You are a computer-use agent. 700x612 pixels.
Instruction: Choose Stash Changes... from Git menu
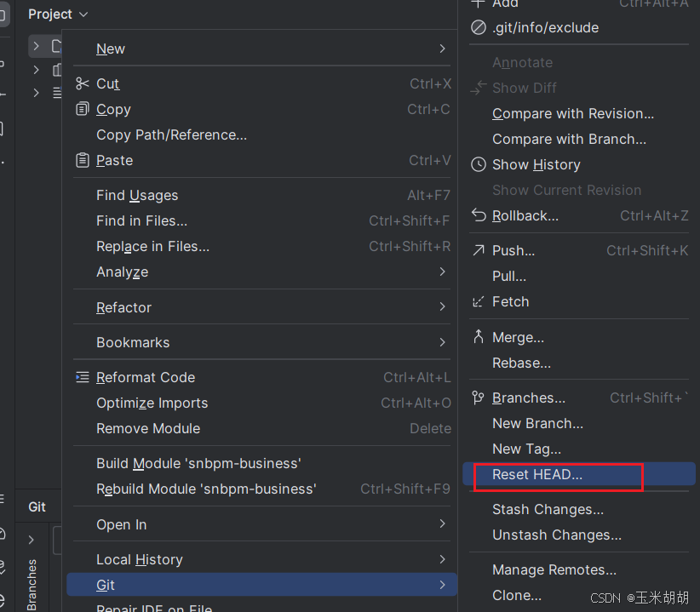548,509
